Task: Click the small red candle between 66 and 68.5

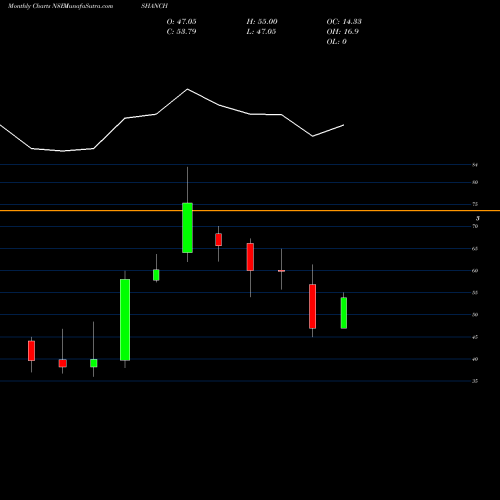Action: pos(219,240)
